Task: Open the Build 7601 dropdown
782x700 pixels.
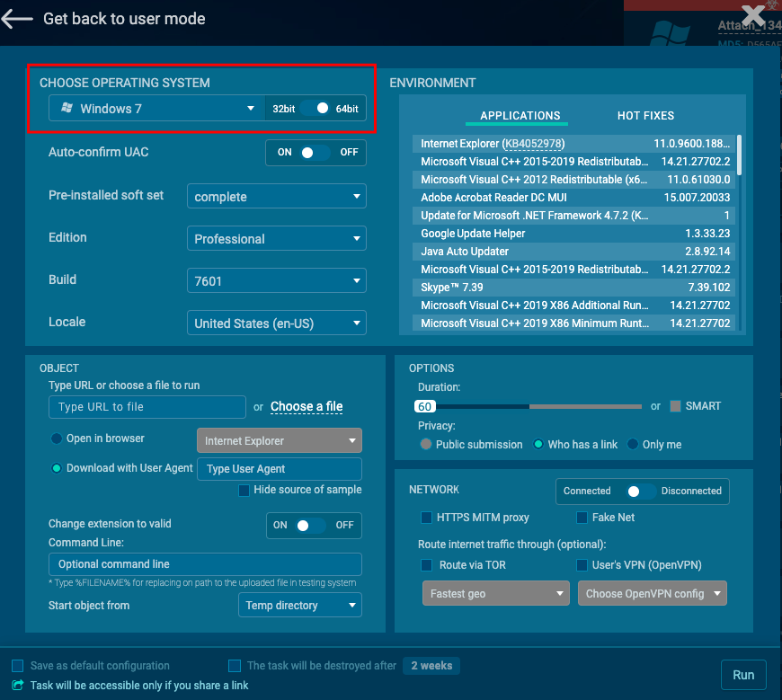Action: pos(277,280)
